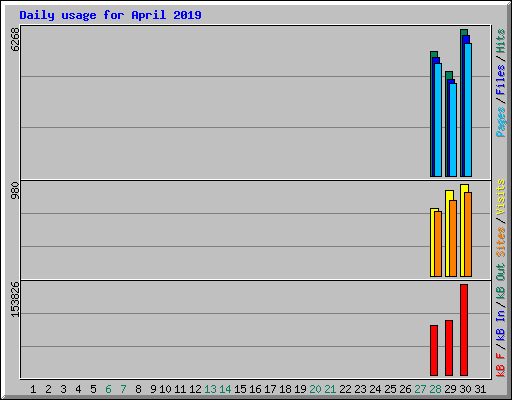Click the cyan Pages legend label
Image resolution: width=512 pixels, height=400 pixels.
[x=501, y=122]
